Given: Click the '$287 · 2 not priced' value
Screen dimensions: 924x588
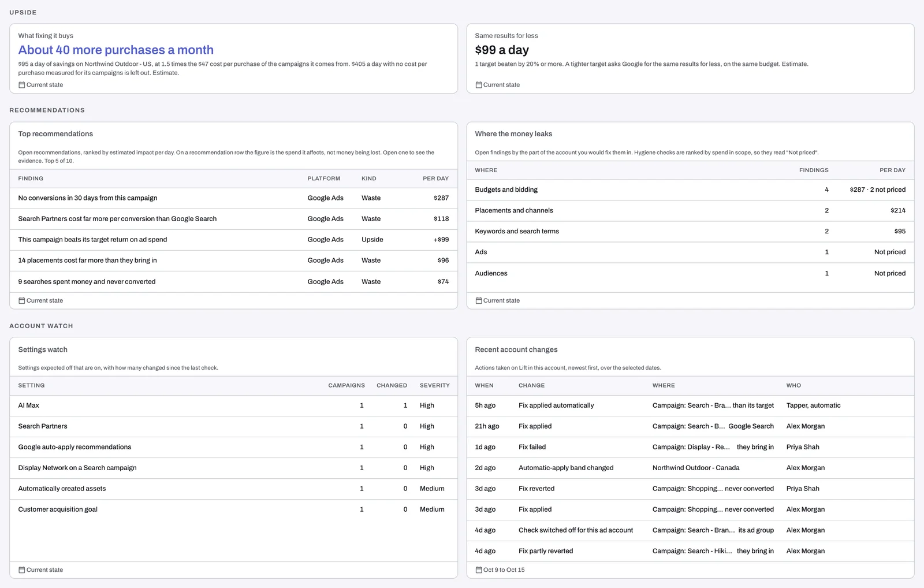Looking at the screenshot, I should [x=877, y=189].
